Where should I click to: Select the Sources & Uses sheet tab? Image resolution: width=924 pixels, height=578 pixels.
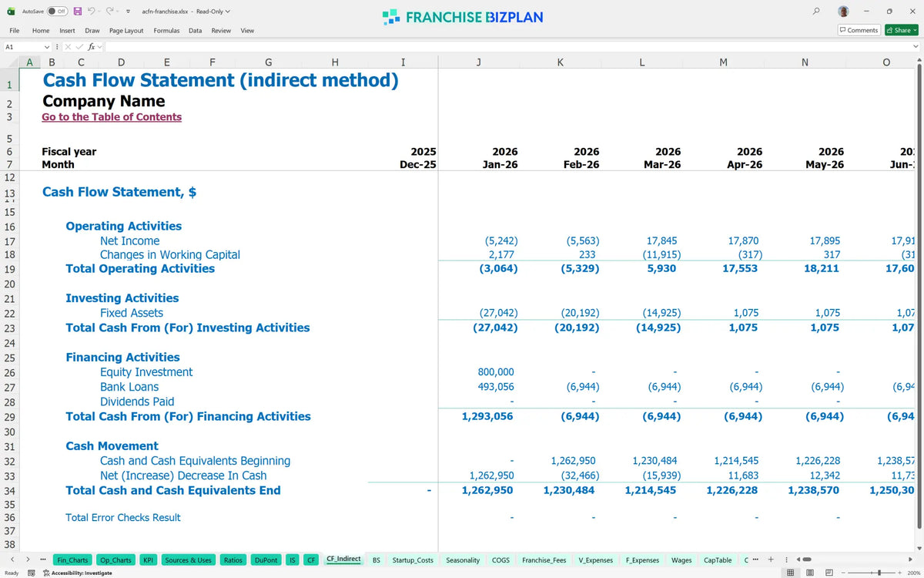[x=189, y=560]
